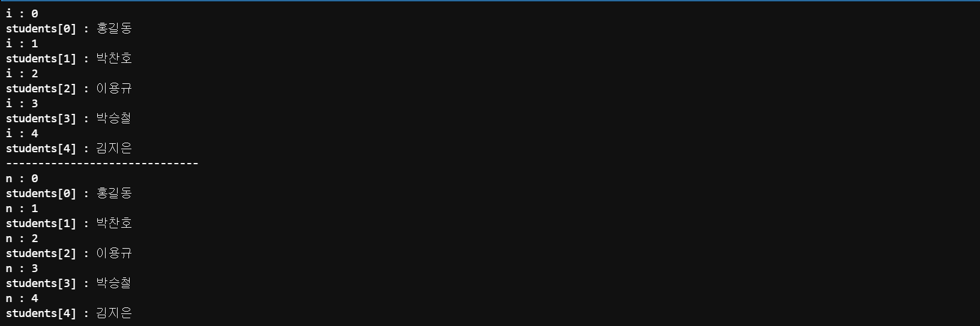
Task: Click first 'students[3] : 박승철' line
Action: [69, 118]
